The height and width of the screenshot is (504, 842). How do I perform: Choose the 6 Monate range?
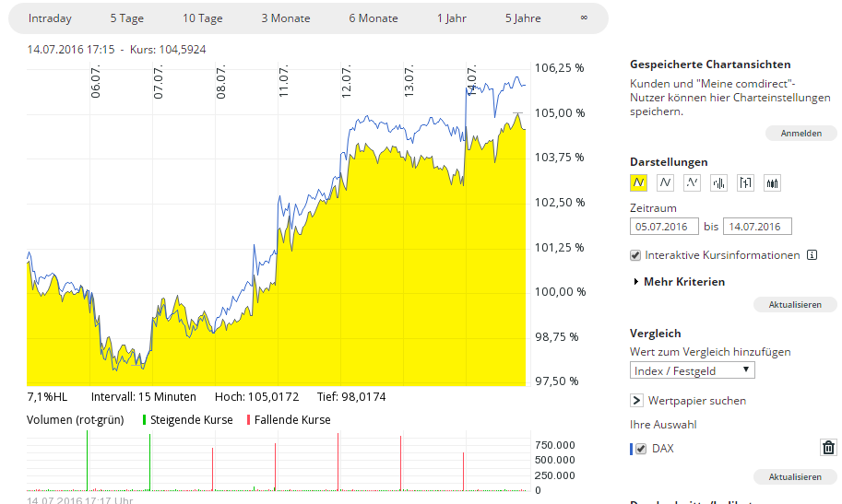pos(374,18)
